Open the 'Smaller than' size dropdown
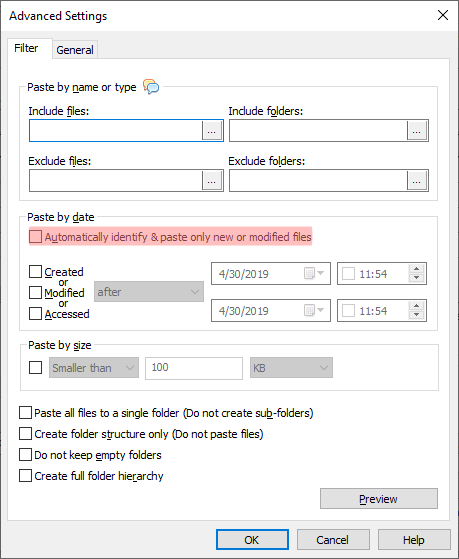 point(94,368)
